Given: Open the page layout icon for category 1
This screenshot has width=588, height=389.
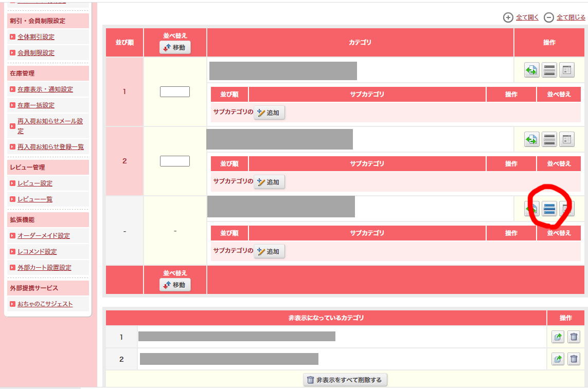Looking at the screenshot, I should tap(566, 70).
